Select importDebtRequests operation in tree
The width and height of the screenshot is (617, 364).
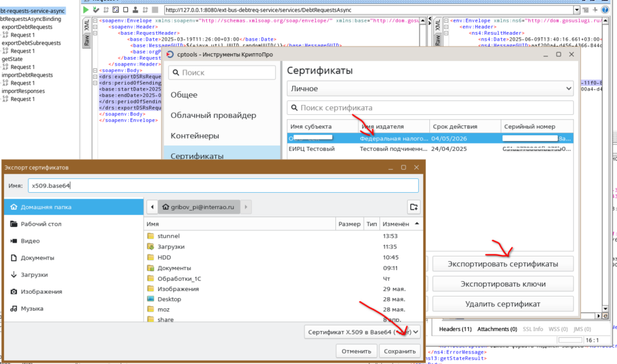coord(27,75)
